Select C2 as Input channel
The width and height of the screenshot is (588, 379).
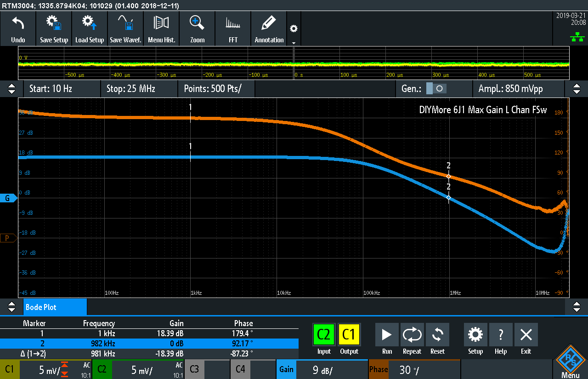pos(324,335)
